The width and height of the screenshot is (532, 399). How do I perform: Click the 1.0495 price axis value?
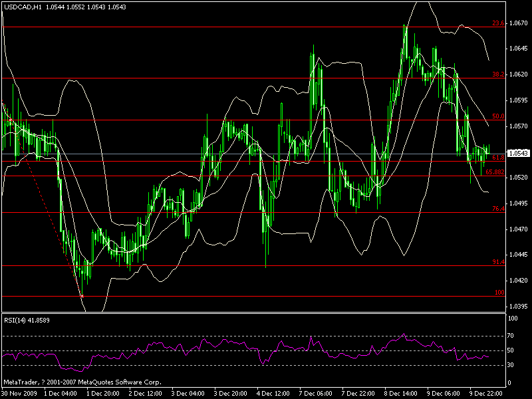519,203
